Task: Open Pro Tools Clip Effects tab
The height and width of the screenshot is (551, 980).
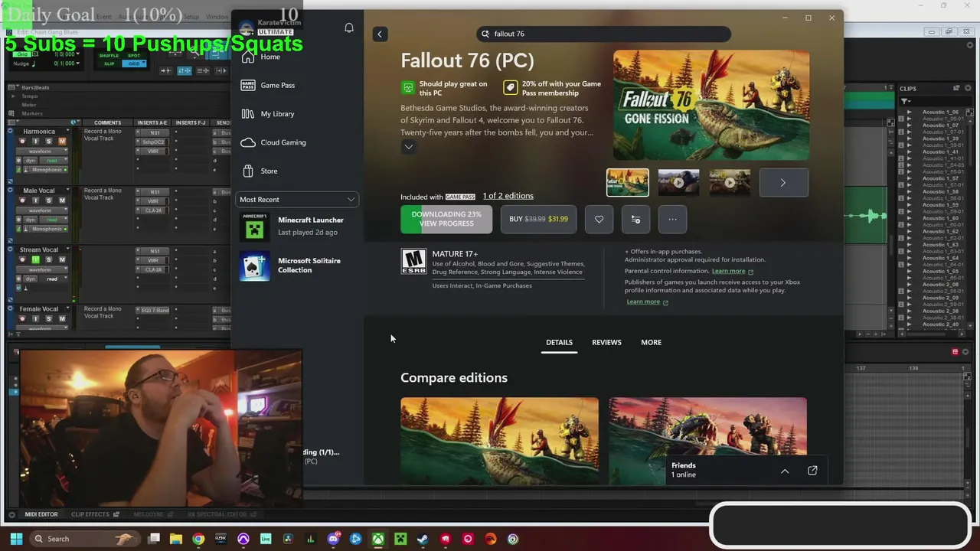Action: [94, 514]
